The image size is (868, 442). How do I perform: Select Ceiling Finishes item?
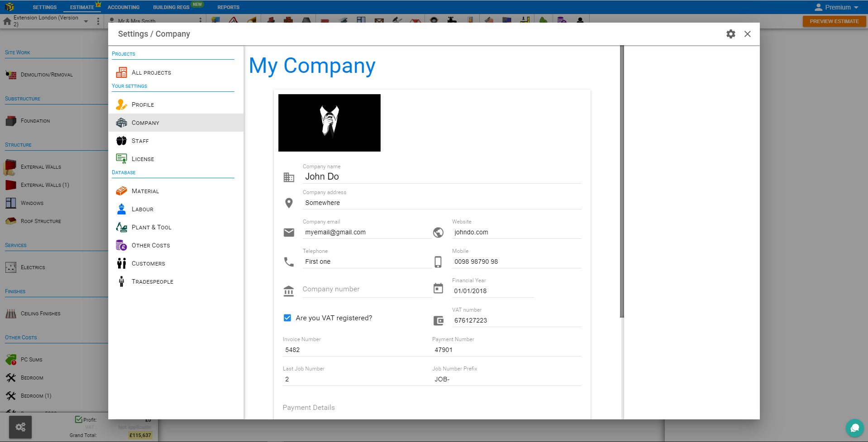pyautogui.click(x=40, y=314)
